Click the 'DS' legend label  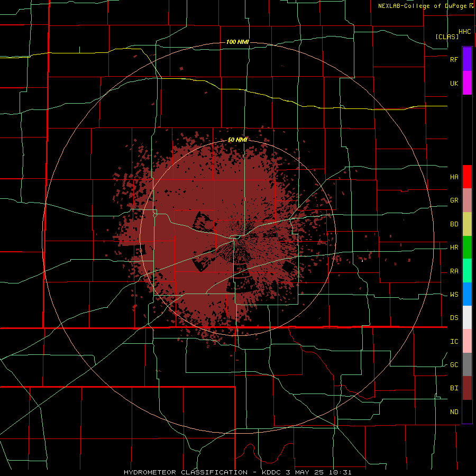coord(454,318)
